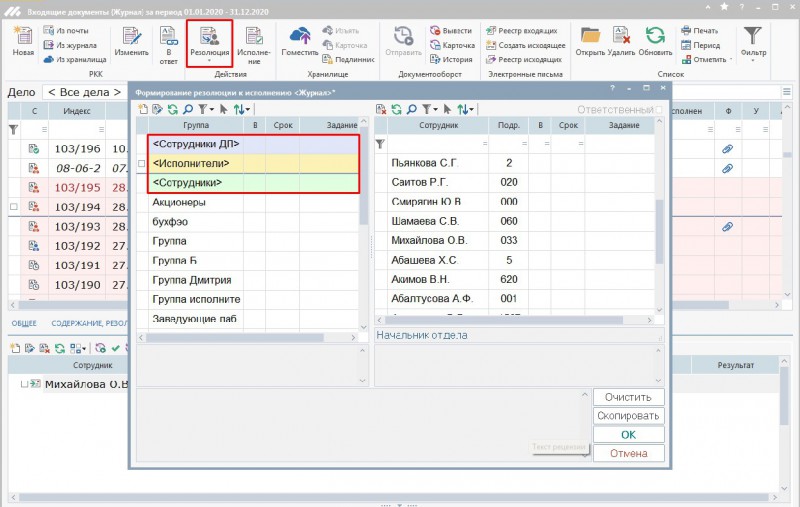Click the delete icon in the Сотрудник toolbar

381,109
